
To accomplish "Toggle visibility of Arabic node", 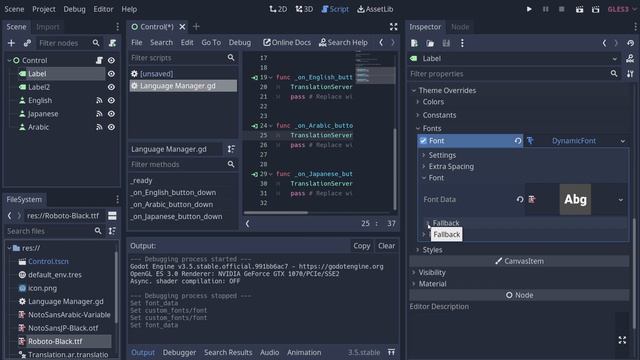I will coord(111,127).
